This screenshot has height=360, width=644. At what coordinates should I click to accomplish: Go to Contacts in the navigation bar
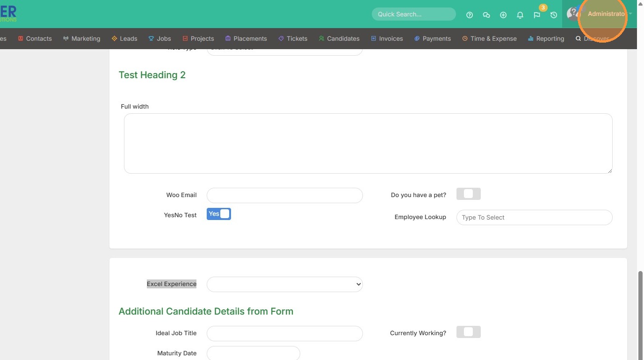[x=35, y=38]
